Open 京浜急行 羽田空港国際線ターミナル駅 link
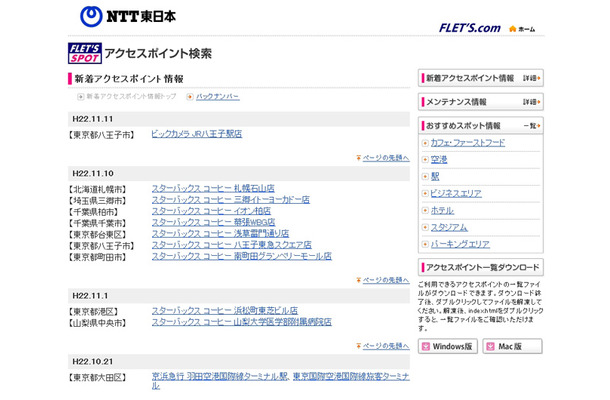Image resolution: width=610 pixels, height=400 pixels. point(219,376)
